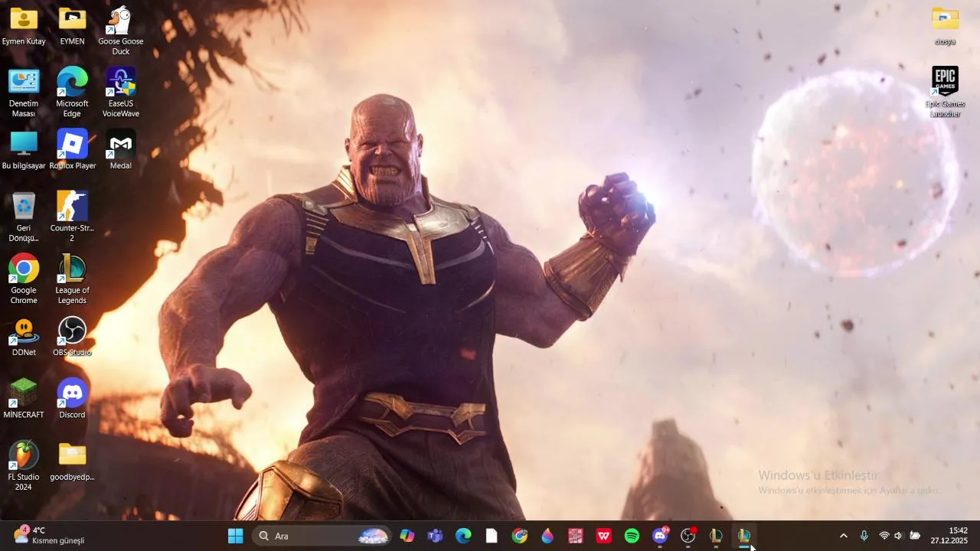The image size is (980, 551).
Task: Open the Medal desktop shortcut
Action: coord(120,150)
